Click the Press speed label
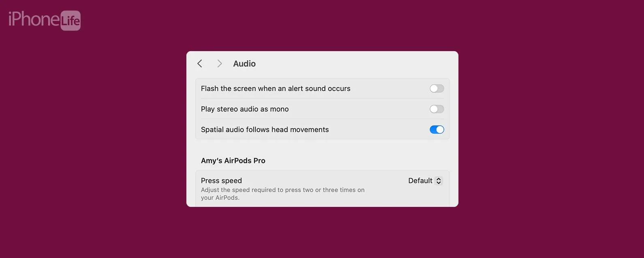 (x=221, y=181)
